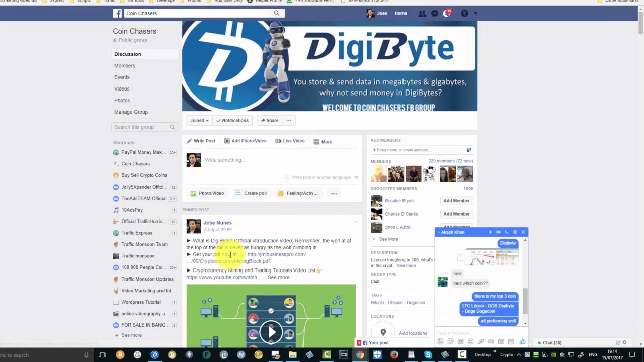644x362 pixels.
Task: Click share icon beside chart image in chat
Action: click(459, 257)
